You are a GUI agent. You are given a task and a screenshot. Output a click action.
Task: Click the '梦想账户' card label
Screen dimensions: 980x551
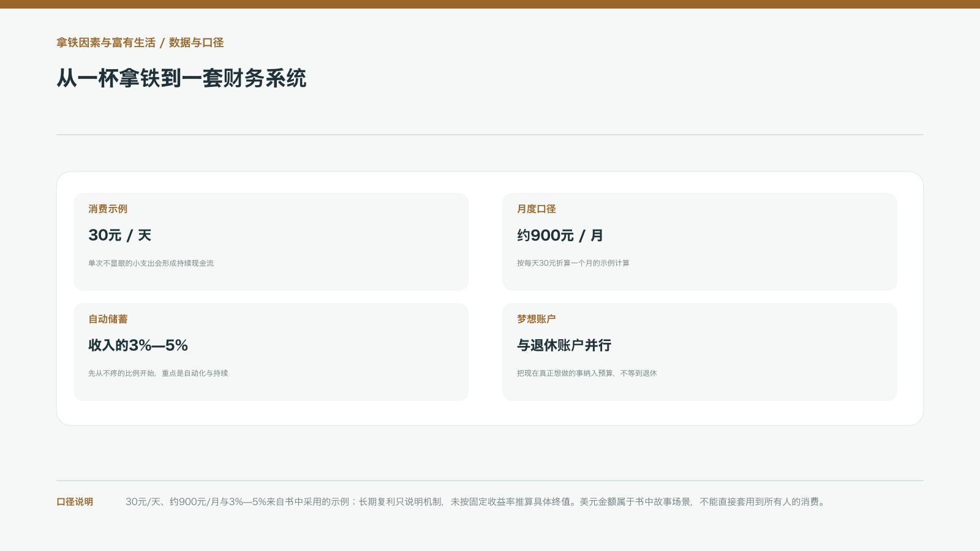(537, 319)
